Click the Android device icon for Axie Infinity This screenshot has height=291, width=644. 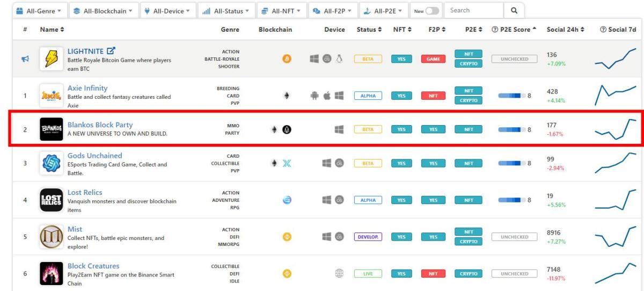[x=314, y=96]
